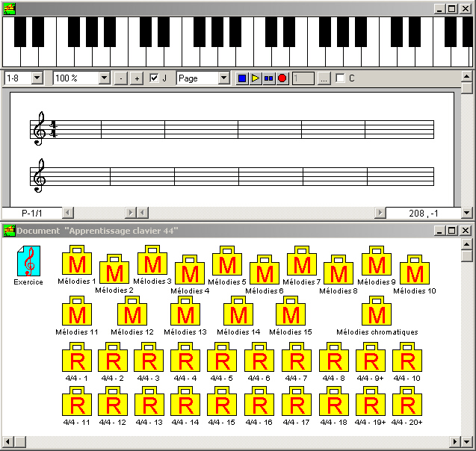Viewport: 476px width, 451px height.
Task: Pause playback with the blue double-bar button
Action: (x=269, y=78)
